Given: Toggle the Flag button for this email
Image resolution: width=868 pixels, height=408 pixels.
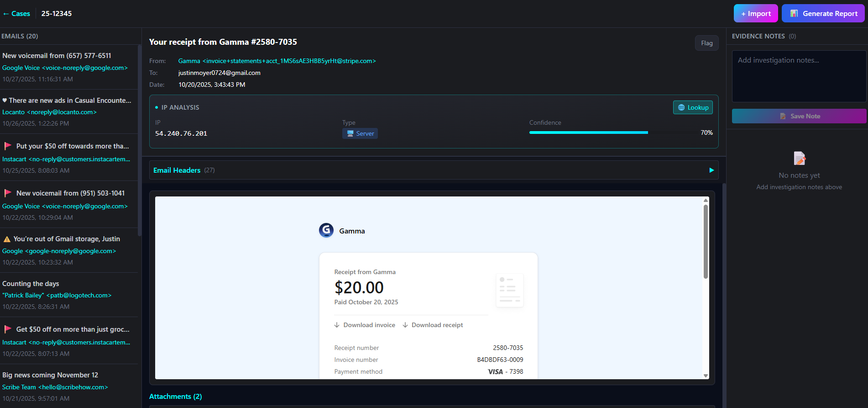Looking at the screenshot, I should click(x=706, y=43).
